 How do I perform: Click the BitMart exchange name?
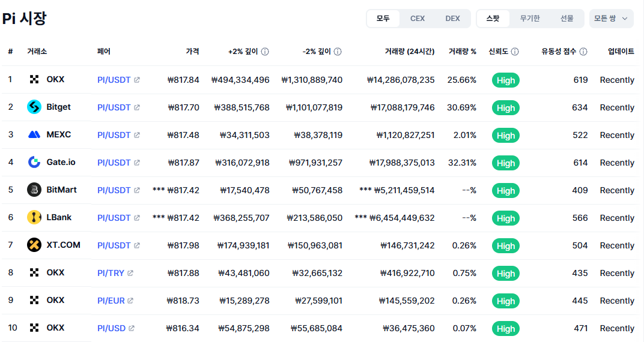coord(62,190)
